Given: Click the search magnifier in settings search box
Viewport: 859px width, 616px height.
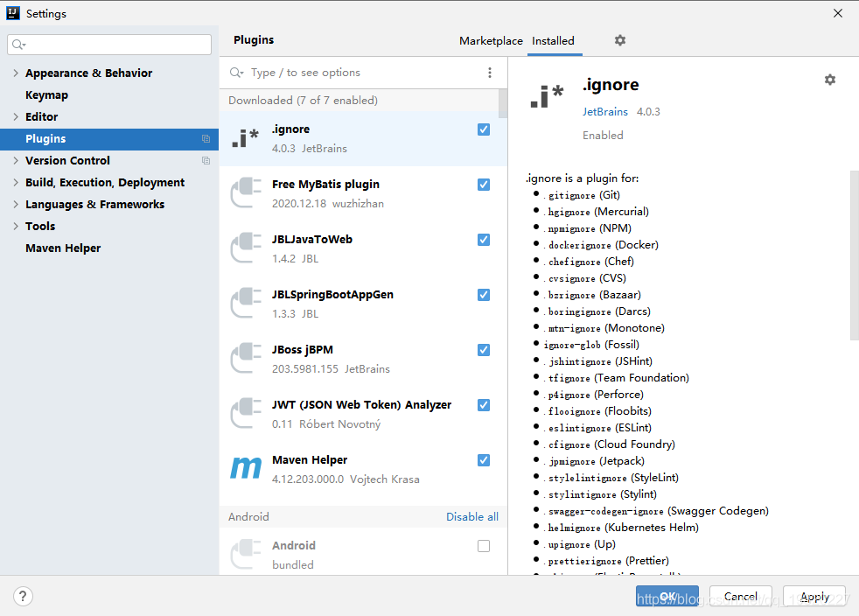Looking at the screenshot, I should (x=18, y=45).
